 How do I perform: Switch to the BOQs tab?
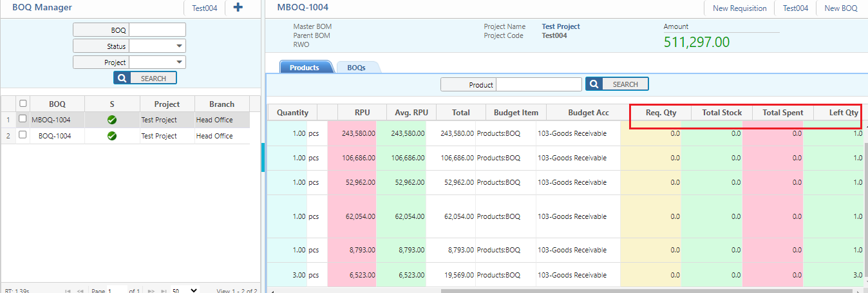(x=356, y=68)
